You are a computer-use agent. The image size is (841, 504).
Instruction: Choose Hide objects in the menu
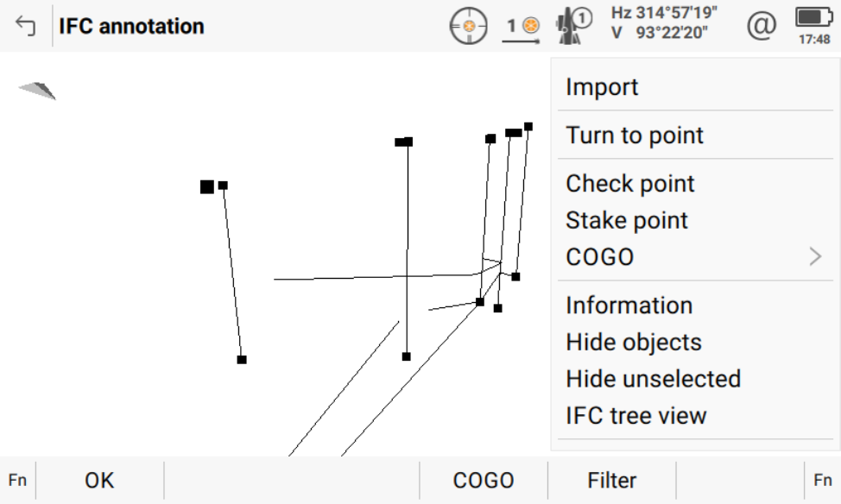(633, 342)
